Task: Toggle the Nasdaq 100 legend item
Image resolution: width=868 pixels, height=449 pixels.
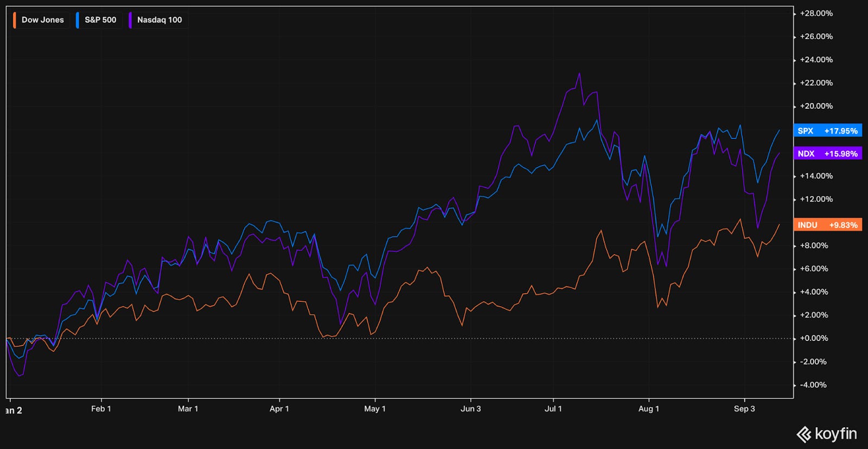Action: (x=157, y=20)
